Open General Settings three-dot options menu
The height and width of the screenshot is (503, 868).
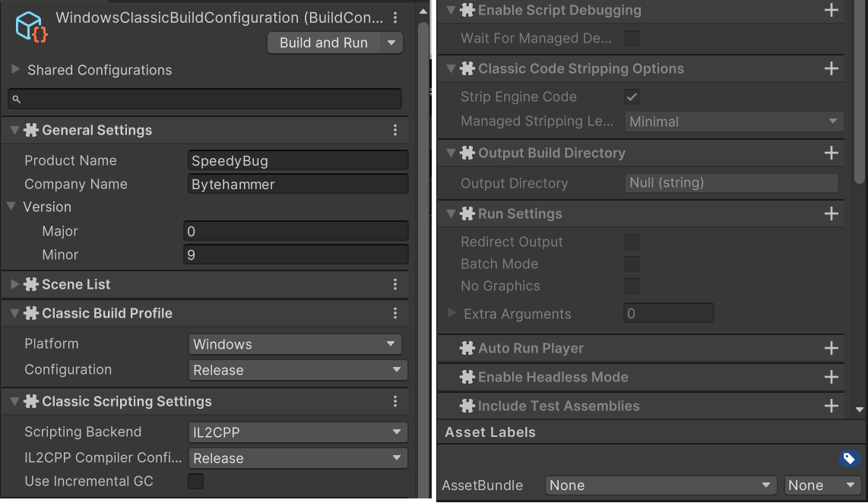(x=395, y=131)
